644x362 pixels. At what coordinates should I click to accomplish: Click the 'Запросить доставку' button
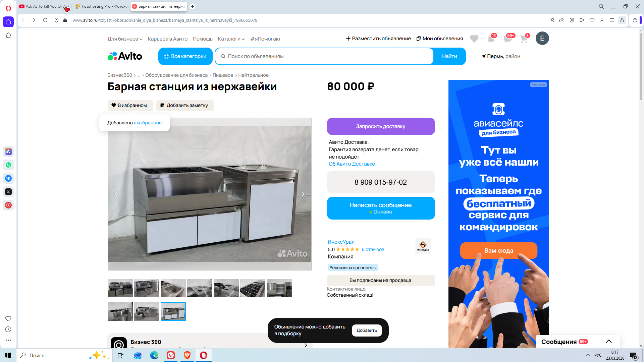tap(381, 126)
